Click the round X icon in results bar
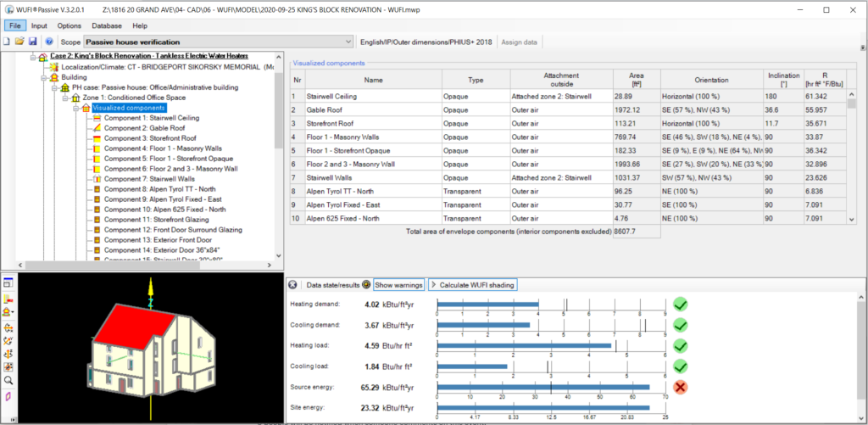Image resolution: width=868 pixels, height=425 pixels. tap(293, 285)
